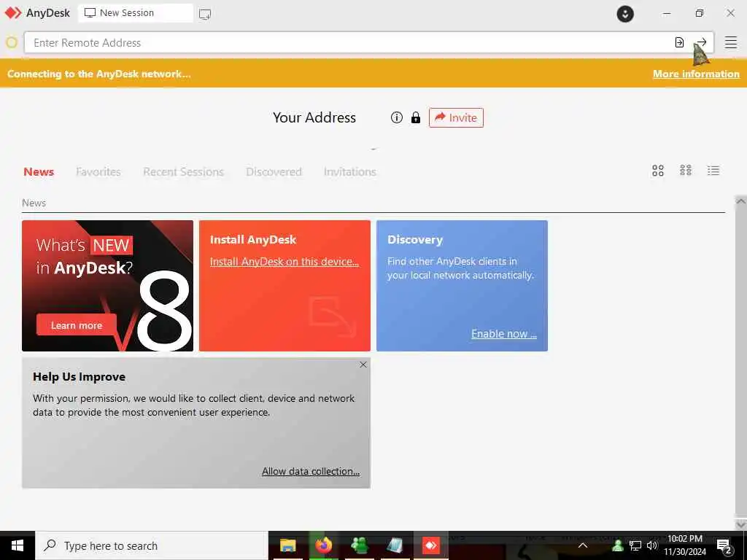This screenshot has width=747, height=560.
Task: Click the Install AnyDesk card title
Action: (x=253, y=239)
